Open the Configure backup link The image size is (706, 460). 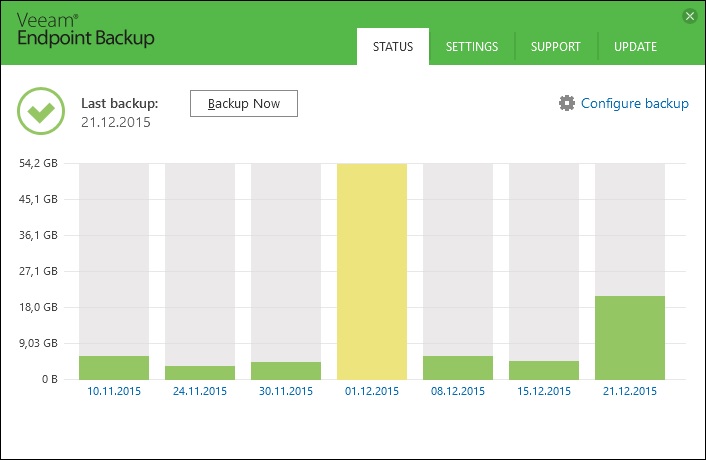coord(634,104)
